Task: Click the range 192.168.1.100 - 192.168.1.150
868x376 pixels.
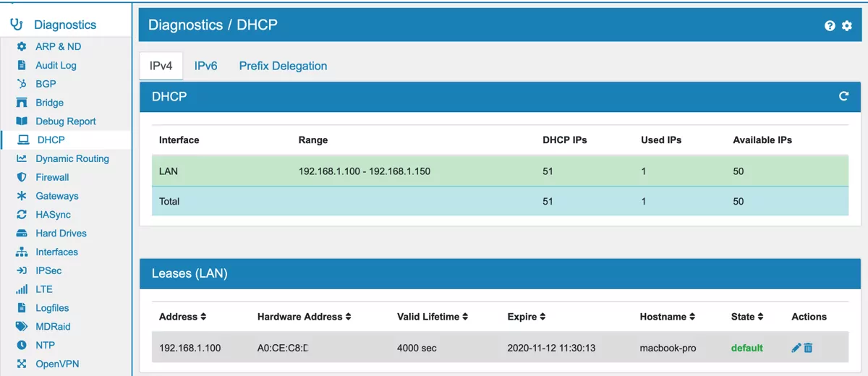Action: point(364,171)
